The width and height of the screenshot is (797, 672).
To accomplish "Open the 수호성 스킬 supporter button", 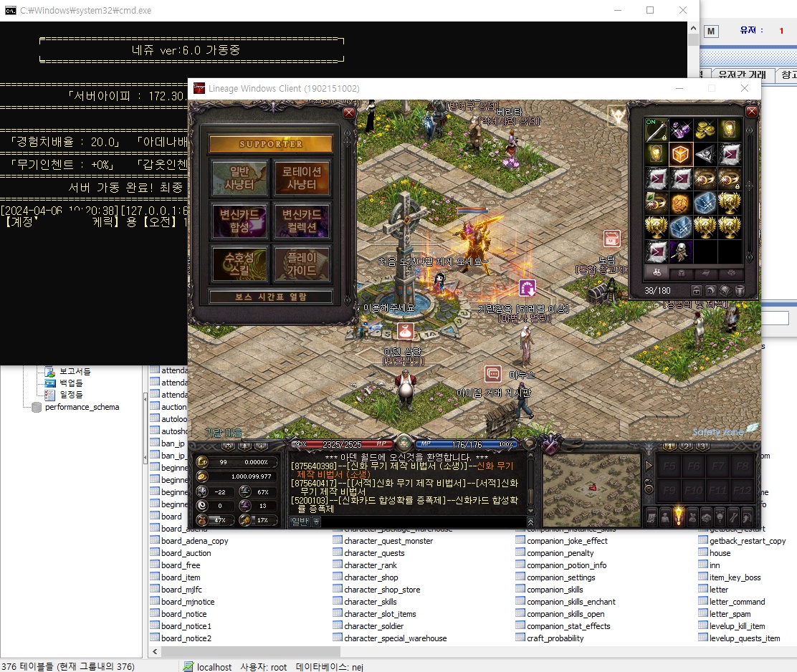I will click(239, 264).
